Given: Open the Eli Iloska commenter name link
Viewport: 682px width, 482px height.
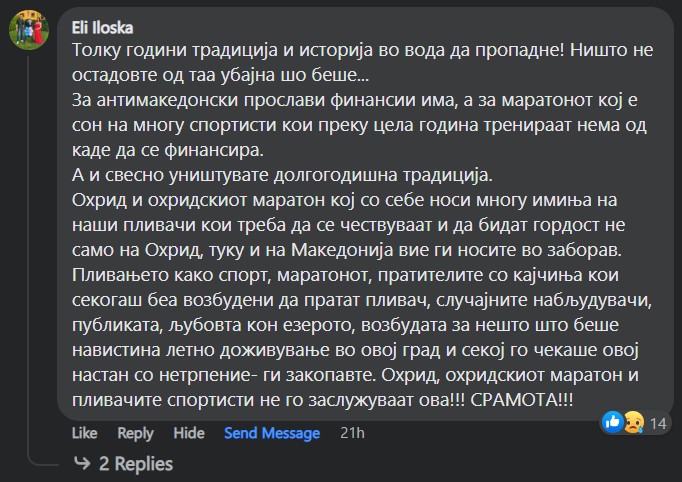Looking at the screenshot, I should (102, 28).
